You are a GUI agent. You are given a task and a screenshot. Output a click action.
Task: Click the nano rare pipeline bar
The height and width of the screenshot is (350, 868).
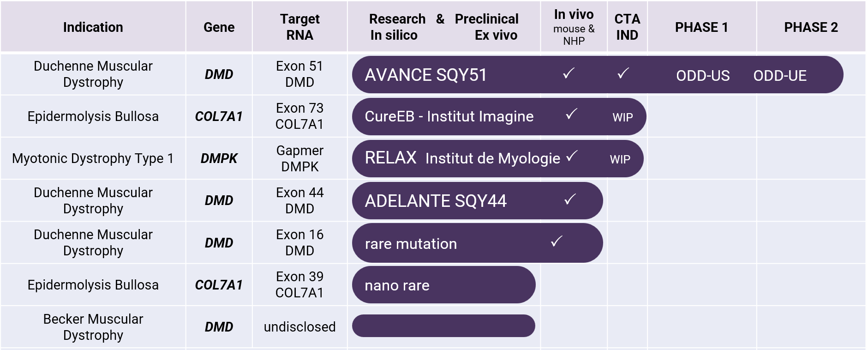pos(443,285)
